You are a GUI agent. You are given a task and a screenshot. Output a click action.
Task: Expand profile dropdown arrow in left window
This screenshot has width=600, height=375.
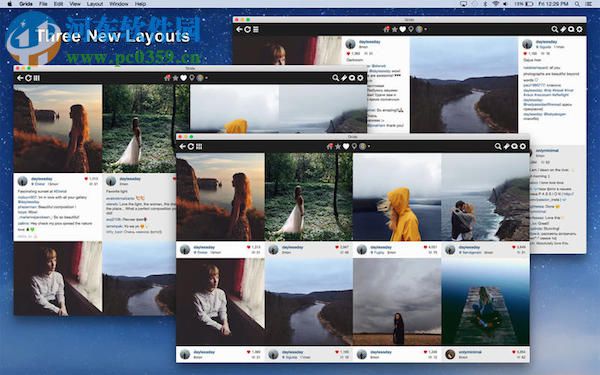pos(207,78)
